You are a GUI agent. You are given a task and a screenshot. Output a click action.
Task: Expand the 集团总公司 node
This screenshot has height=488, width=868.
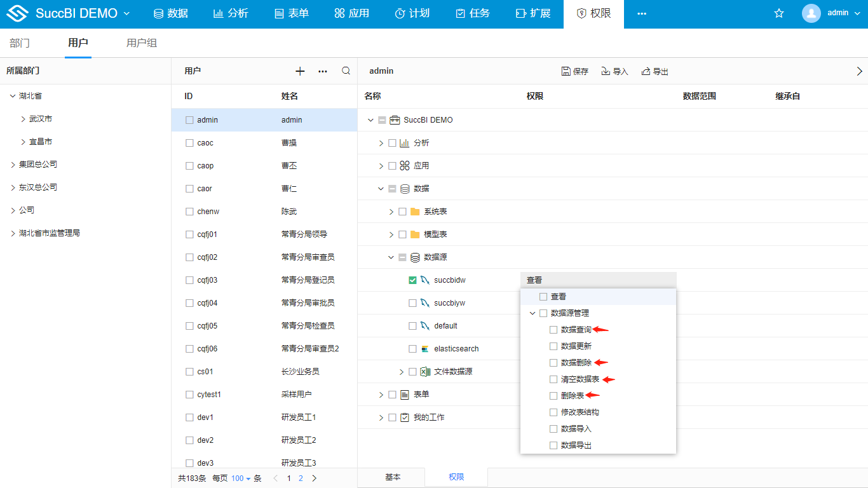coord(13,165)
